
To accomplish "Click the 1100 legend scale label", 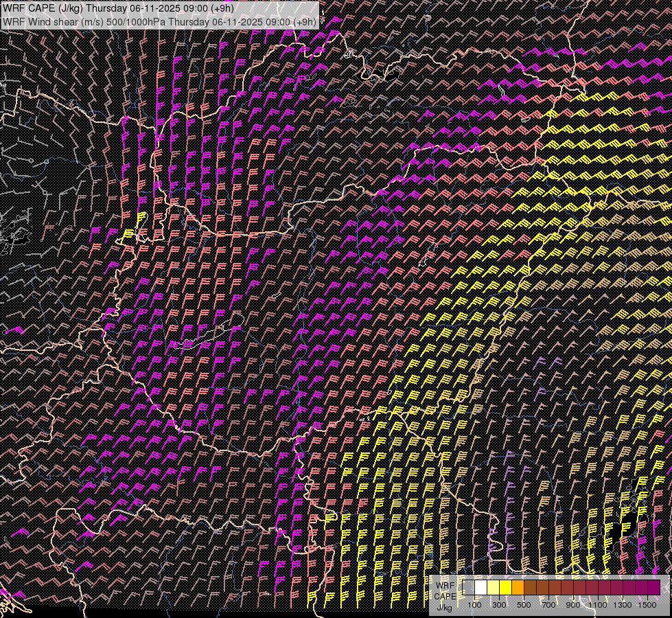I will point(598,604).
